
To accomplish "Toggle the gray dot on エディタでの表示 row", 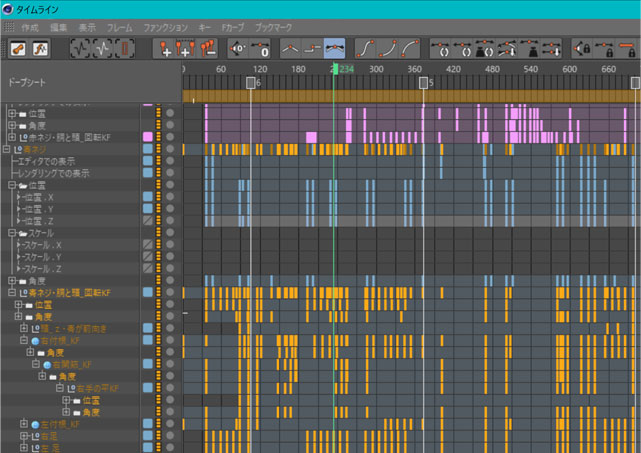I will pyautogui.click(x=170, y=160).
